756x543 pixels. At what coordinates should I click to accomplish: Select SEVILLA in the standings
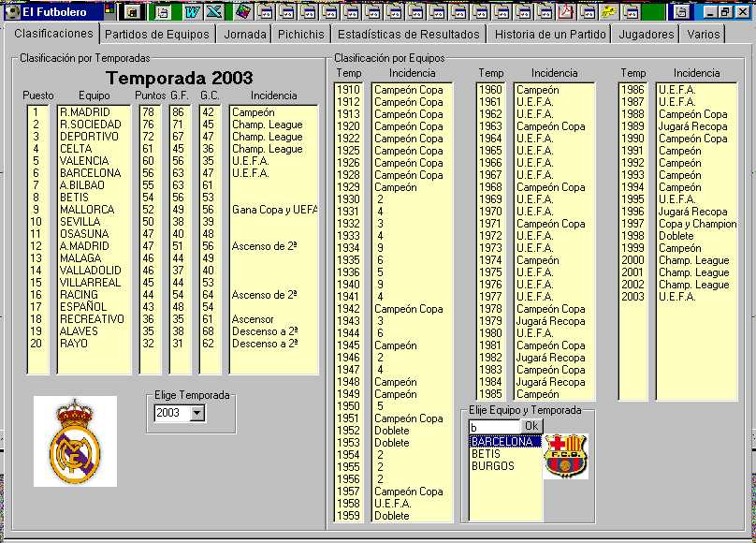tap(80, 222)
